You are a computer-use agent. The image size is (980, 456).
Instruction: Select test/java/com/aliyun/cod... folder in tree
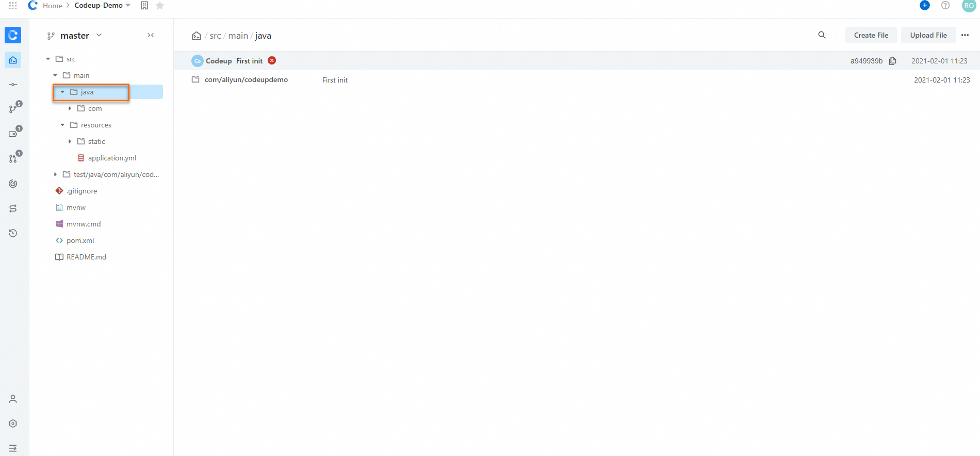point(116,174)
